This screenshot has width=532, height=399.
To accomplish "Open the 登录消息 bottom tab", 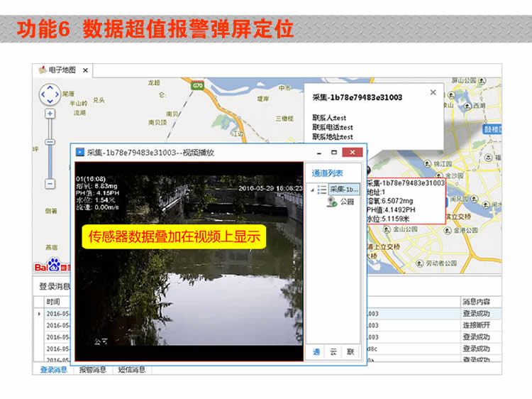I will pos(54,370).
